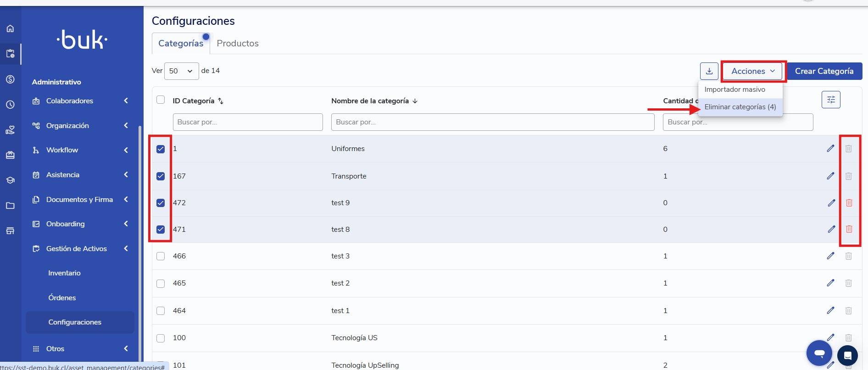The width and height of the screenshot is (868, 370).
Task: Switch to the Productos tab
Action: pos(238,44)
